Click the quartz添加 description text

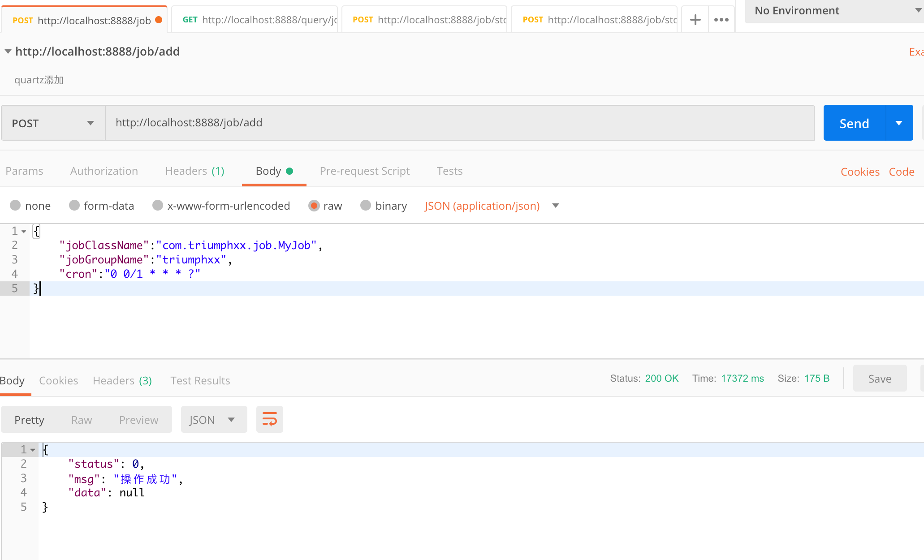click(39, 80)
